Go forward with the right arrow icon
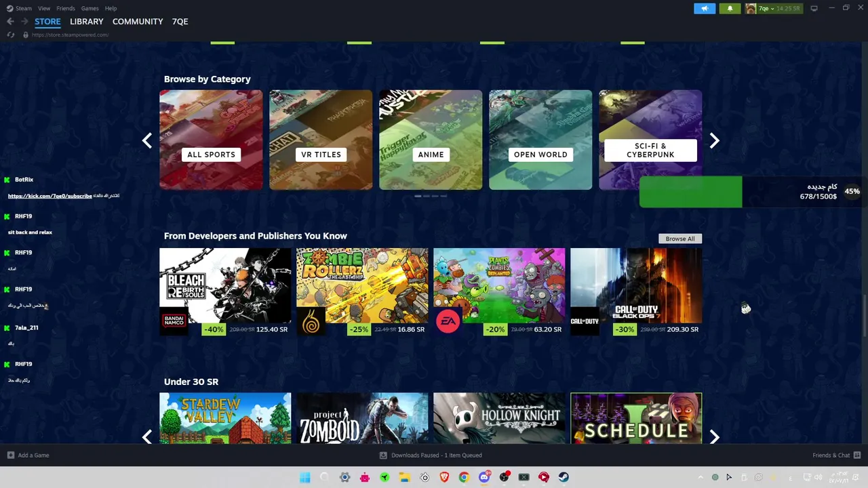The height and width of the screenshot is (488, 868). click(24, 22)
